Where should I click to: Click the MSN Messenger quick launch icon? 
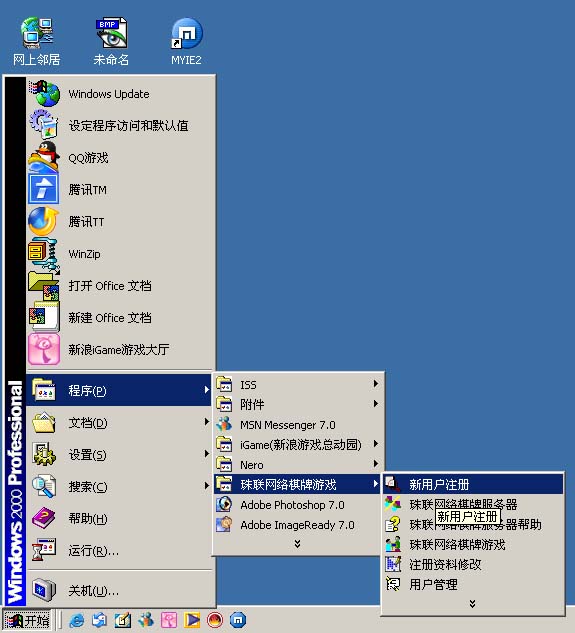coord(146,620)
